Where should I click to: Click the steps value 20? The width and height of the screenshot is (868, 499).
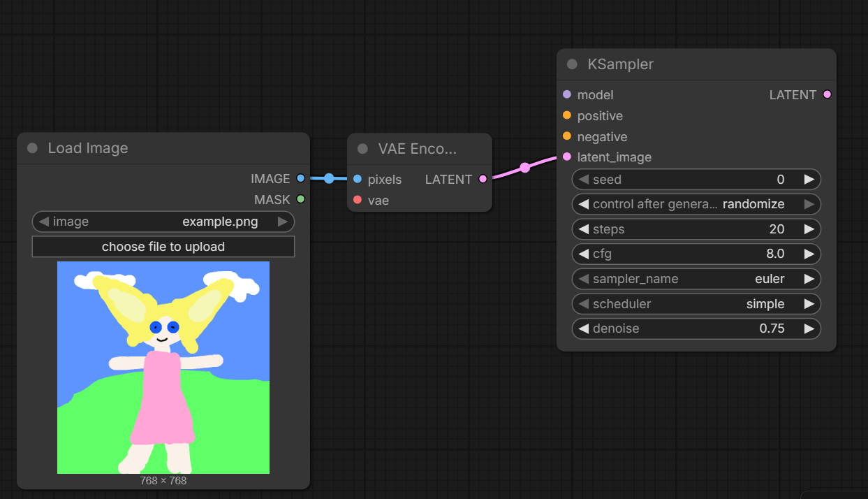point(777,229)
